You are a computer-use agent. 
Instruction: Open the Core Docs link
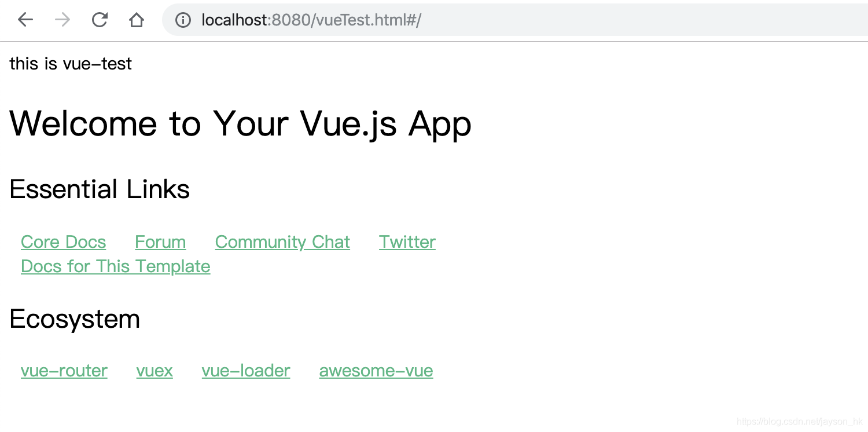64,242
